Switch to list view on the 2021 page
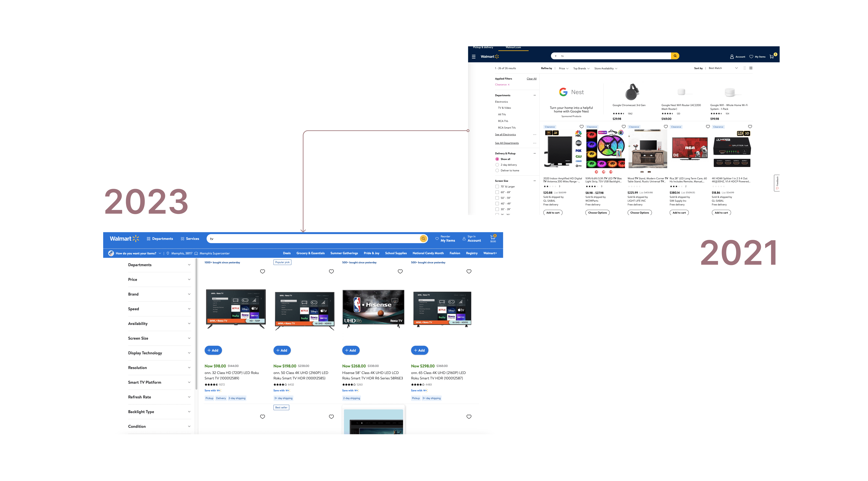 744,68
